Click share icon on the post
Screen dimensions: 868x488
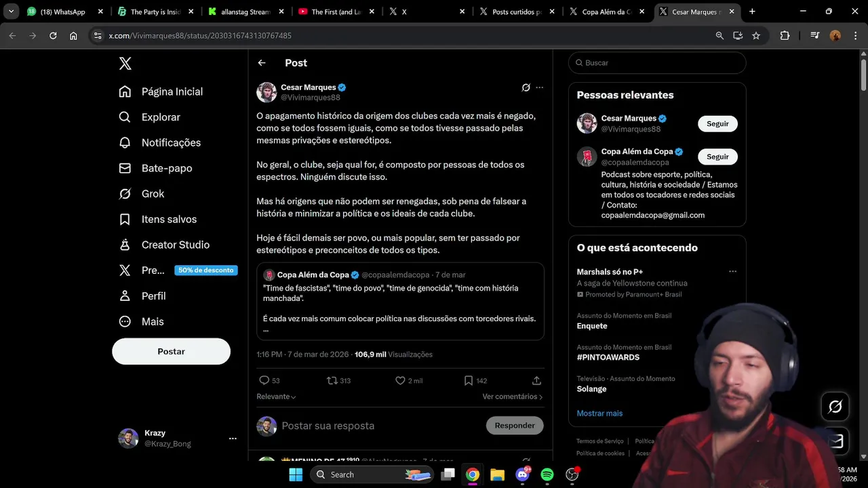pos(536,381)
